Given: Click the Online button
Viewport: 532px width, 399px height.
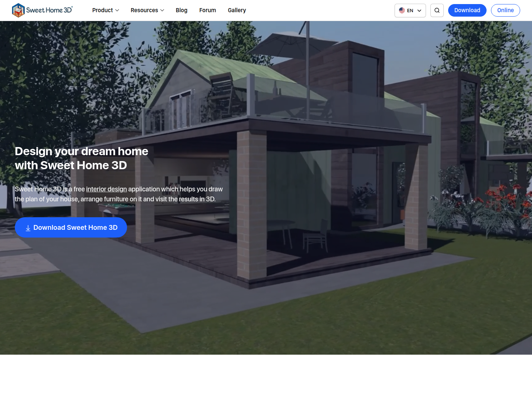Looking at the screenshot, I should point(505,10).
